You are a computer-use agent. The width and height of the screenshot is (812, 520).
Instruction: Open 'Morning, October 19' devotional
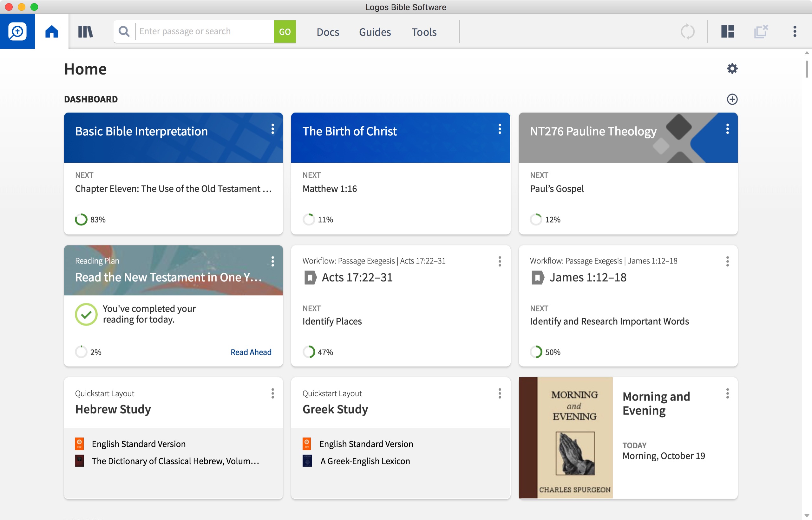click(664, 456)
